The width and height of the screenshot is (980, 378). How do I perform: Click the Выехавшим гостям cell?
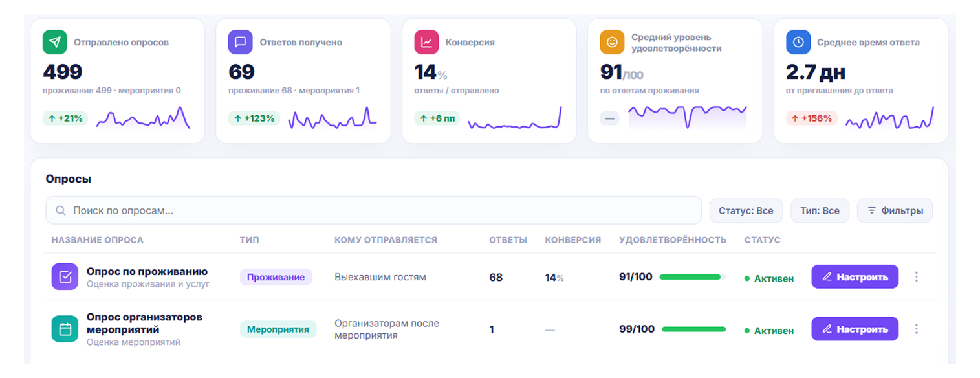pos(380,277)
